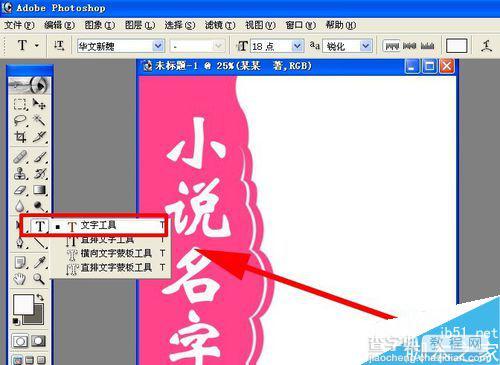The width and height of the screenshot is (500, 365).
Task: Open the 选择(S) menu
Action: click(x=180, y=25)
